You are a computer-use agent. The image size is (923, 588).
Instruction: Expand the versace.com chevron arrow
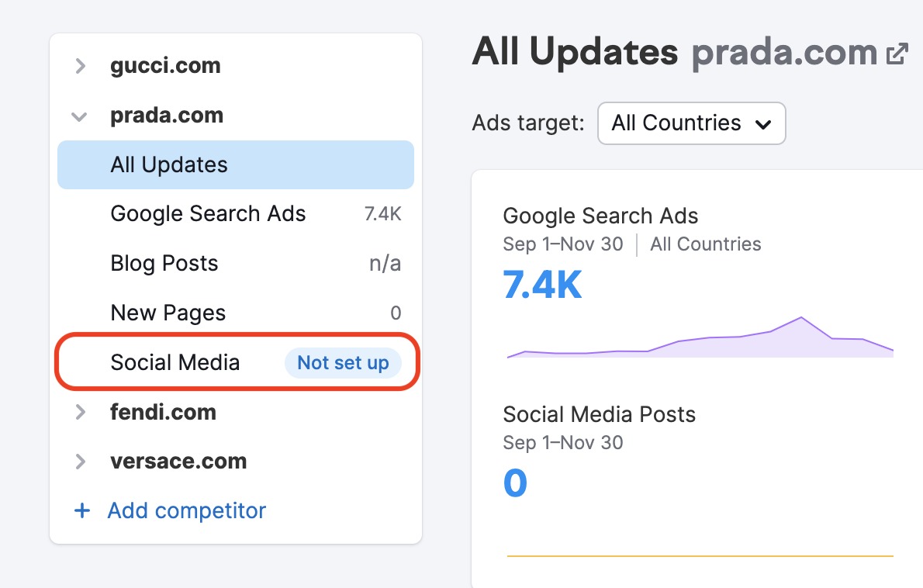click(x=81, y=462)
